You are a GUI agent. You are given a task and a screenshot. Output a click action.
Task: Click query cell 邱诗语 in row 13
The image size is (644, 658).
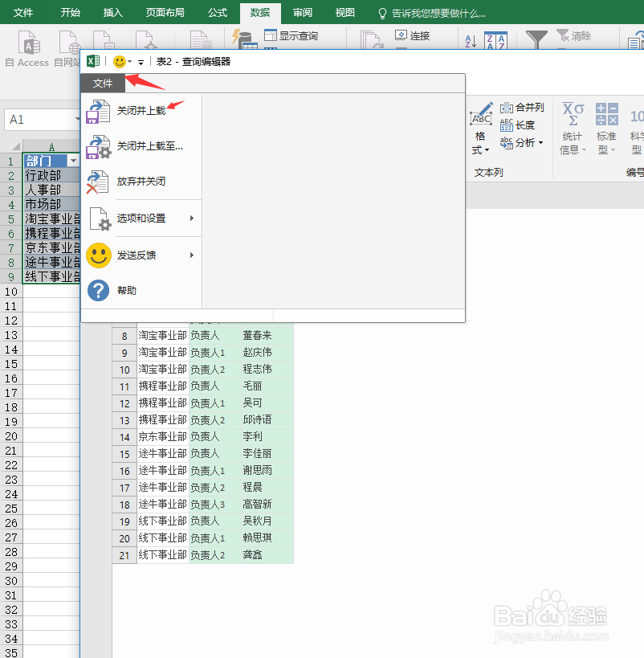point(267,420)
